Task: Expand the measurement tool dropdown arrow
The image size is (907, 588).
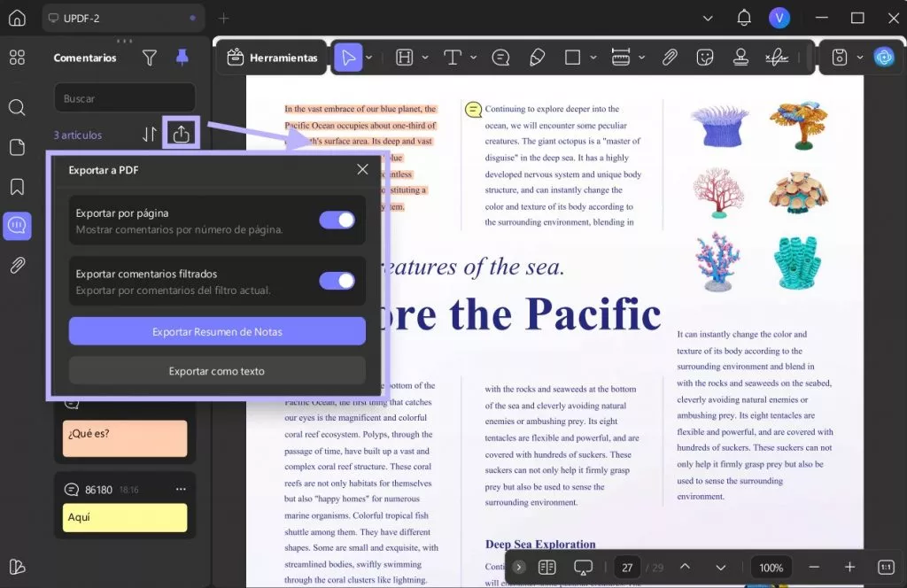Action: point(641,58)
